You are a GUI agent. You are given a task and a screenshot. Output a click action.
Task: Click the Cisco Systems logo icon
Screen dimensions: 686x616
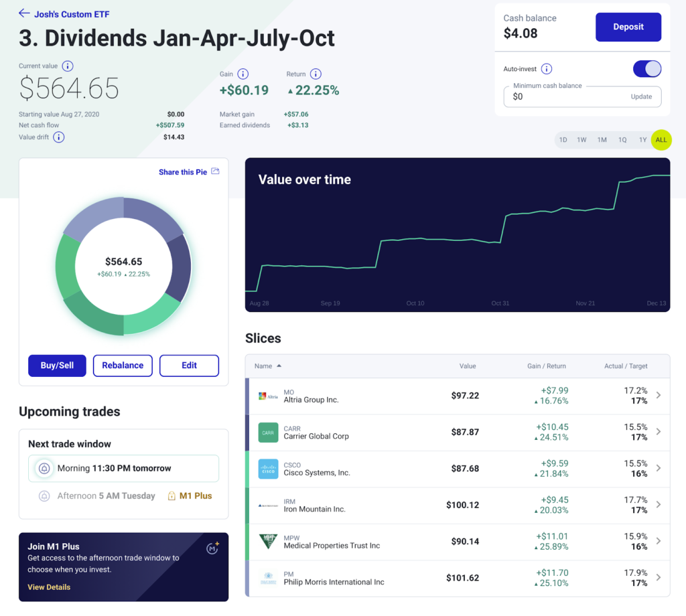coord(268,469)
